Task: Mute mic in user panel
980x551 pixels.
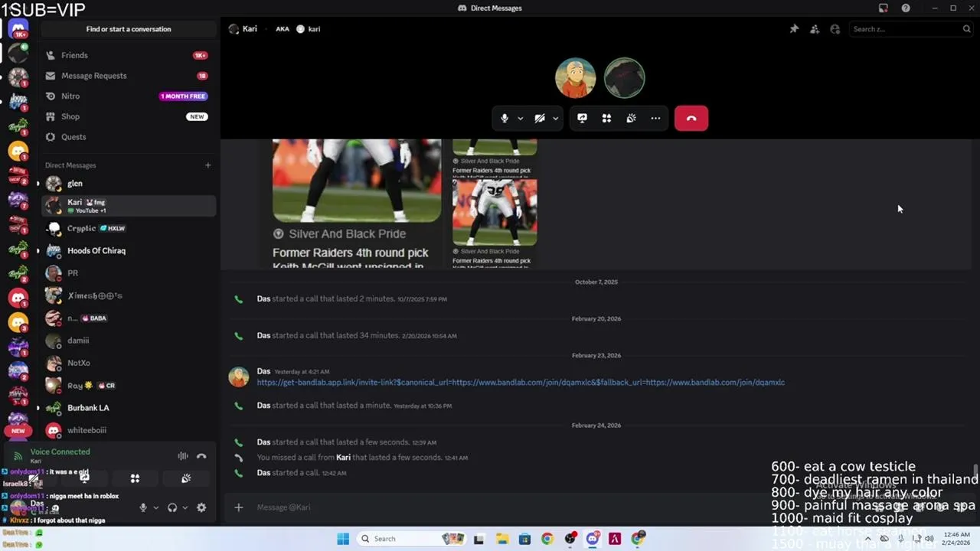Action: (142, 507)
